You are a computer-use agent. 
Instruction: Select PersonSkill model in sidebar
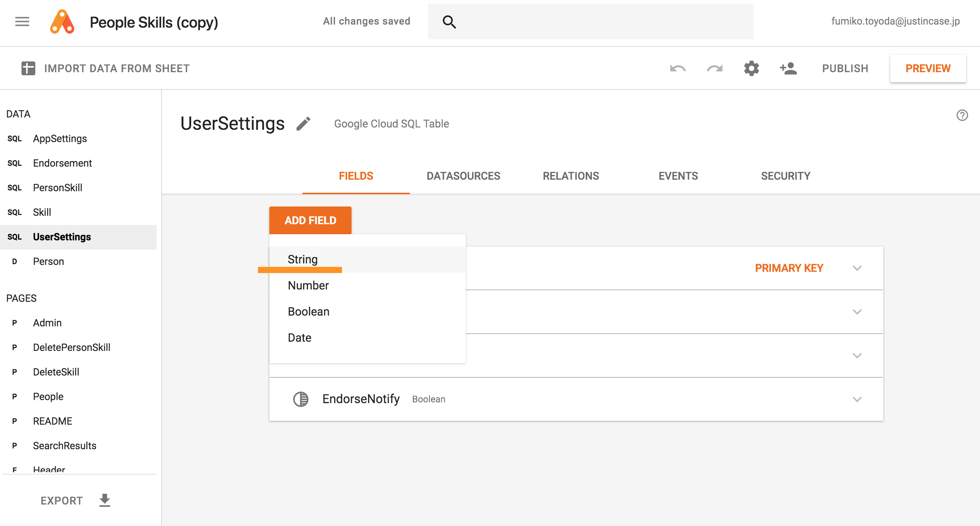click(x=58, y=188)
